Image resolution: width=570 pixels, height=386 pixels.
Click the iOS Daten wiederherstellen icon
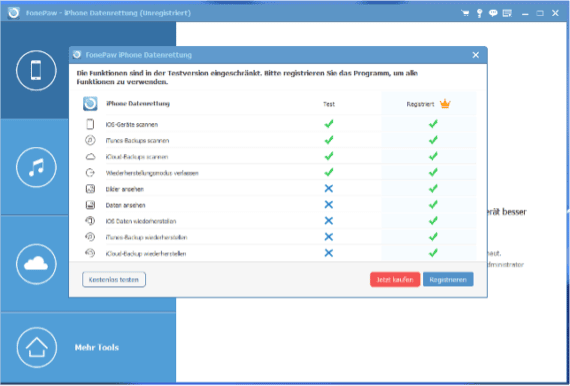click(90, 221)
